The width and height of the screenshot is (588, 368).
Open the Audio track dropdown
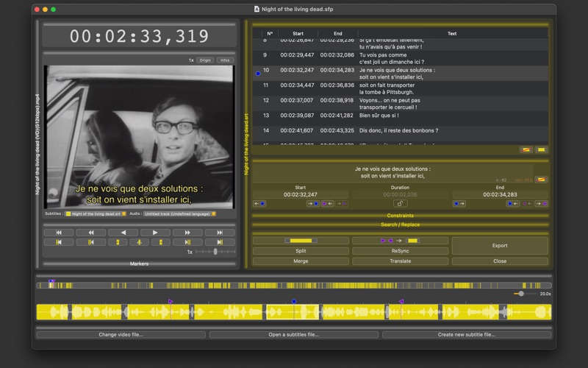point(179,213)
